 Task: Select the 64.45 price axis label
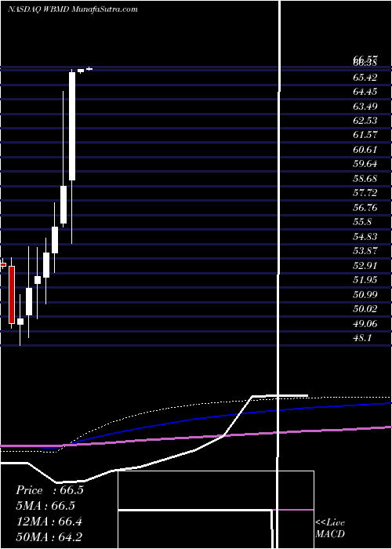[x=365, y=92]
